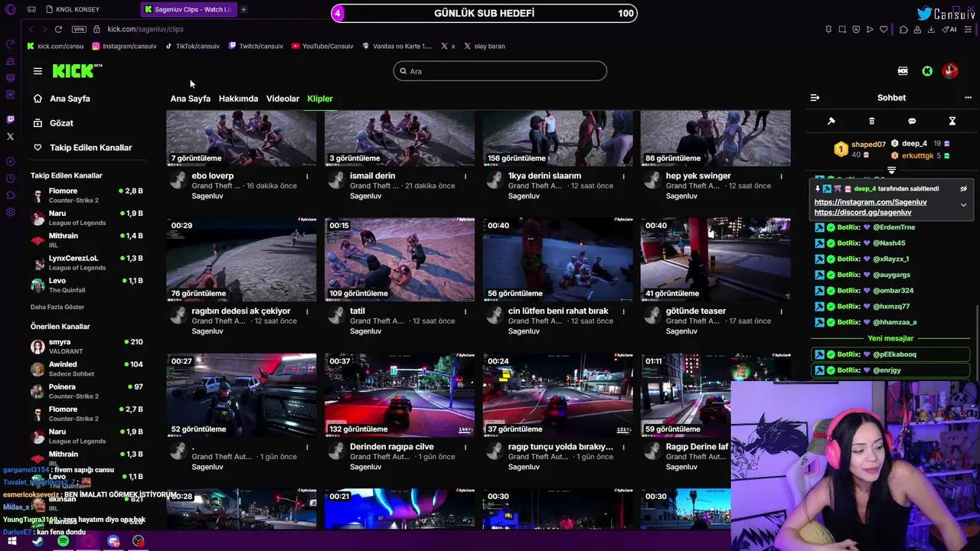Open the Windows Start menu
The height and width of the screenshot is (551, 980).
[x=12, y=541]
